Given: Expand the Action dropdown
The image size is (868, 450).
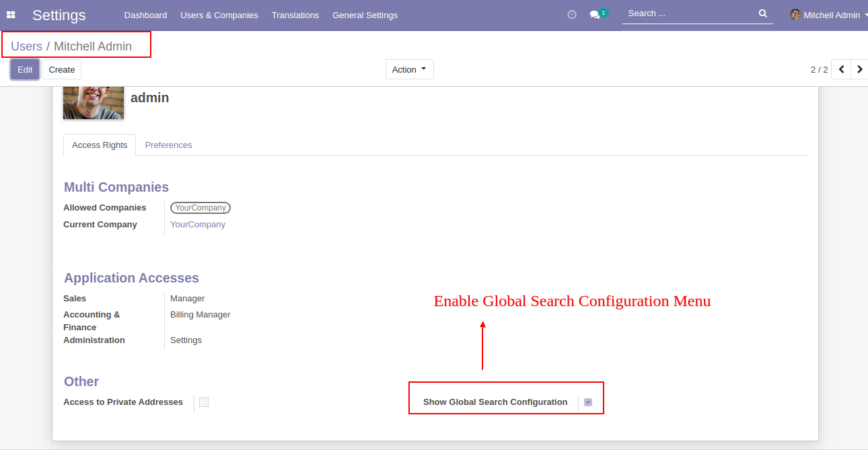Looking at the screenshot, I should 409,69.
